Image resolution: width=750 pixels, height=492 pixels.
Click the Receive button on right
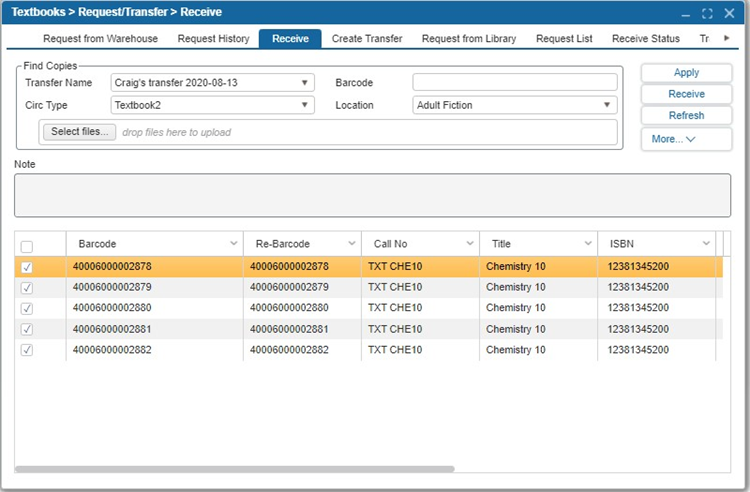point(686,94)
